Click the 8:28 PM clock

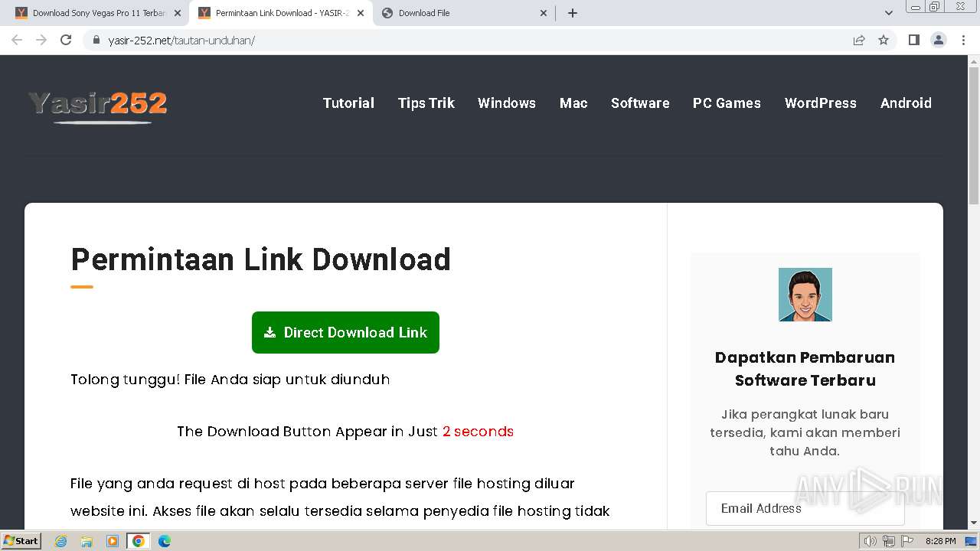coord(940,541)
